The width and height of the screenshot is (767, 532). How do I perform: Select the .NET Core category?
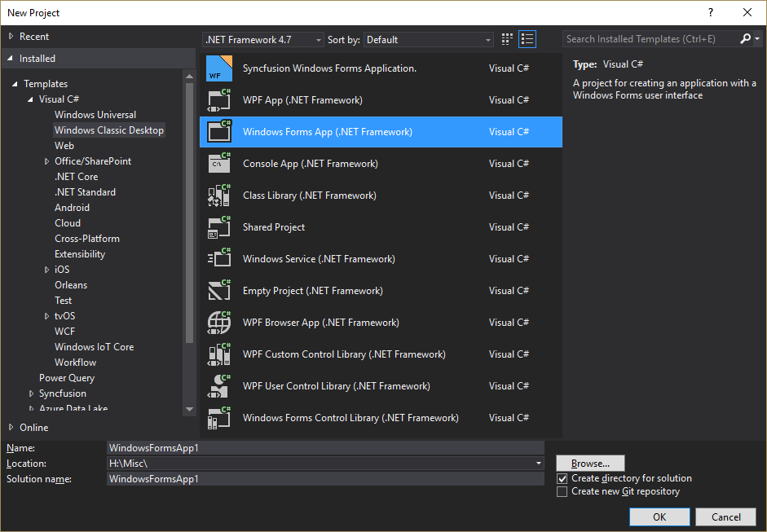tap(77, 177)
